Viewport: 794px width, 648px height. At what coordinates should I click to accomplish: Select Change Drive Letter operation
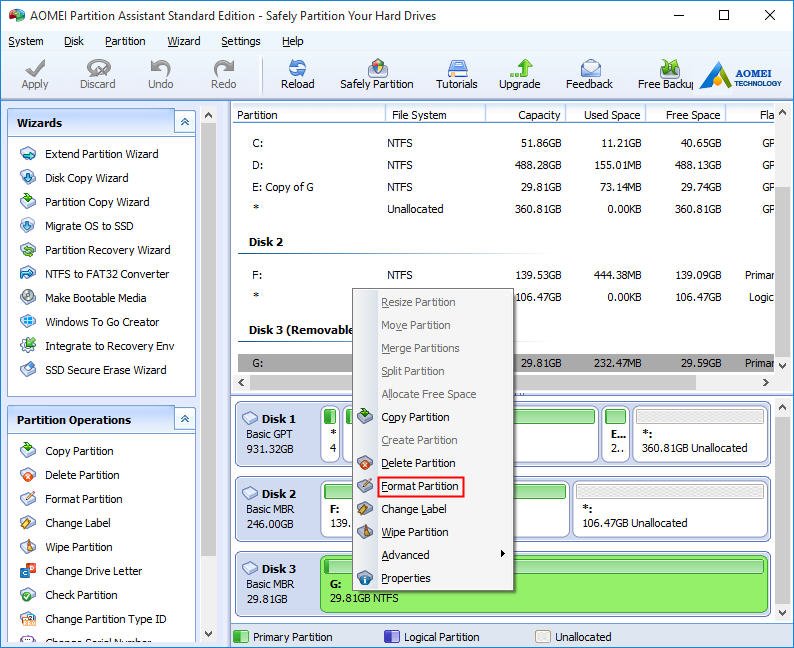[x=81, y=571]
